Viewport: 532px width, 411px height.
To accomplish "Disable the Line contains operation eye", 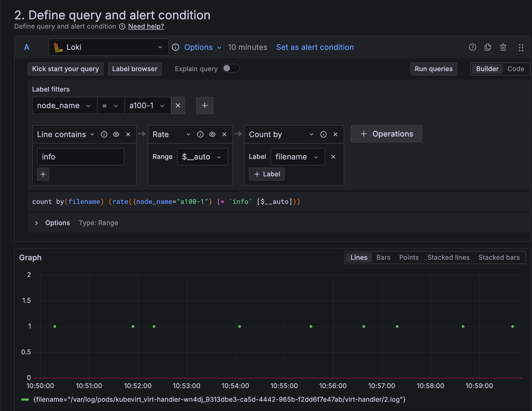I will 116,134.
